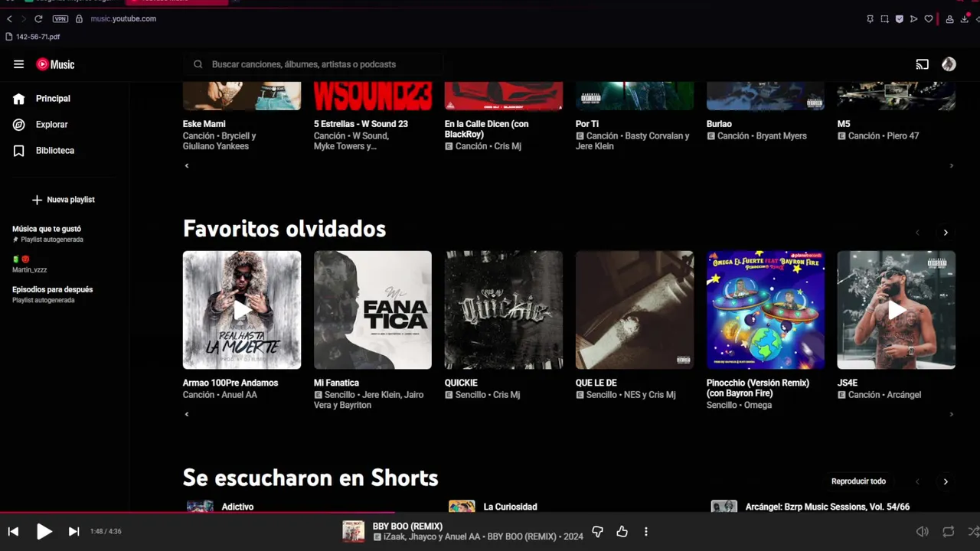Image resolution: width=980 pixels, height=551 pixels.
Task: Next arrow in Se escucharon en Shorts
Action: (x=946, y=481)
